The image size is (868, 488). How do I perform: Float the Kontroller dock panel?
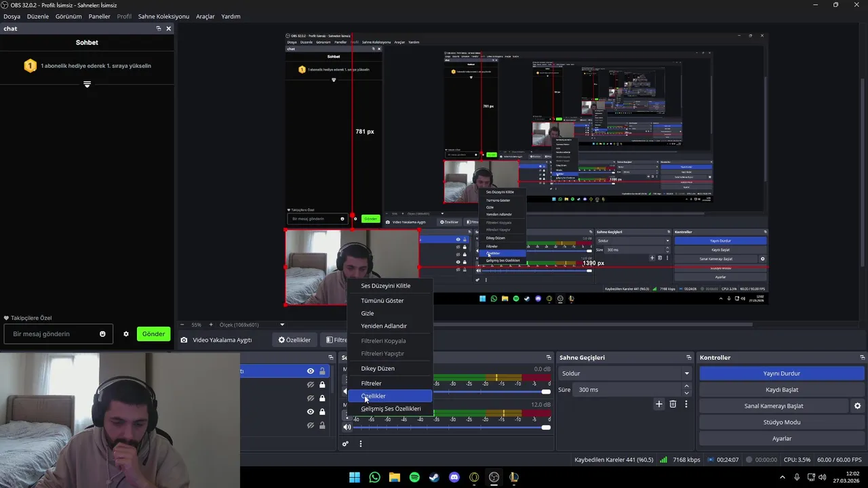[x=863, y=357]
